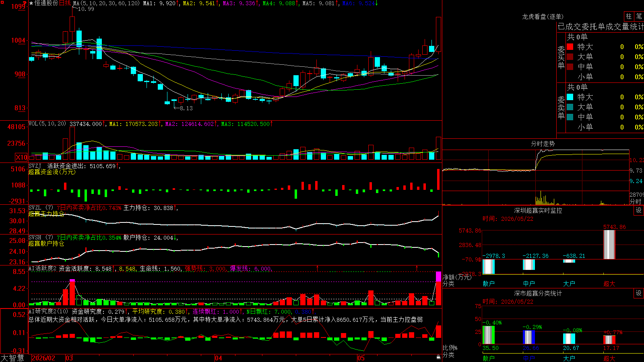
Task: Click the 时间 date in 深圳超赢实时监控
Action: pos(508,219)
